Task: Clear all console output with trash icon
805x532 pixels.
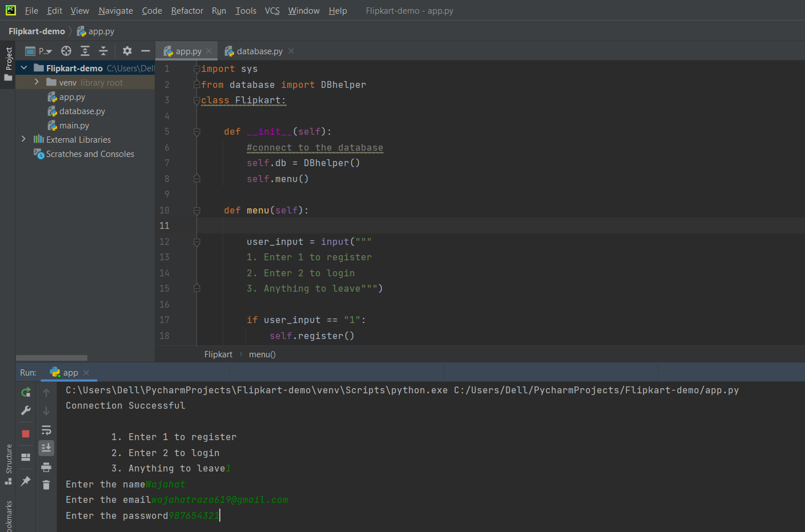Action: coord(46,484)
